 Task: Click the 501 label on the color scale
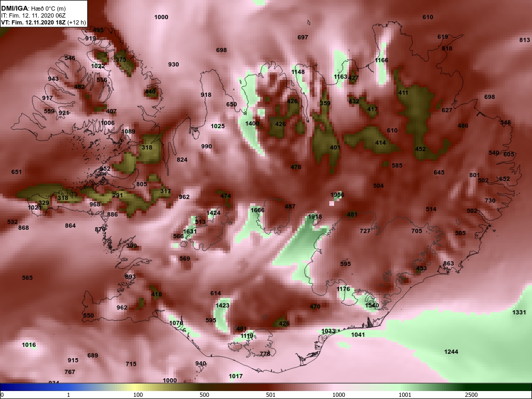pyautogui.click(x=270, y=395)
